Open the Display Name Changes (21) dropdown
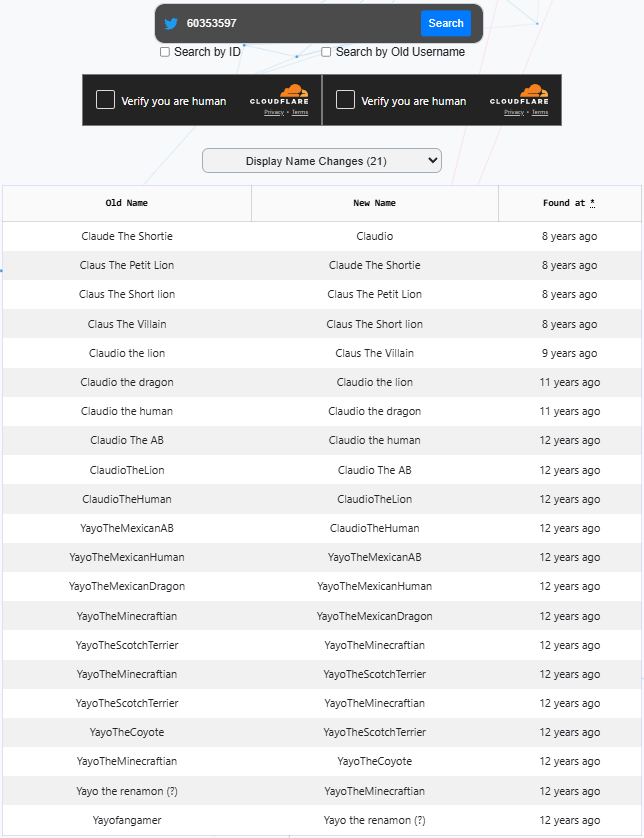Viewport: 644px width, 838px height. pyautogui.click(x=322, y=161)
